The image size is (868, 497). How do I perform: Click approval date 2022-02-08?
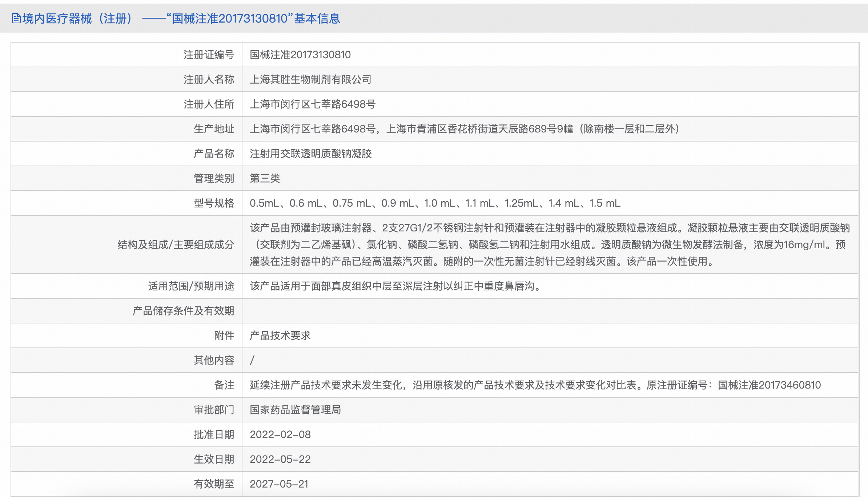[x=280, y=434]
